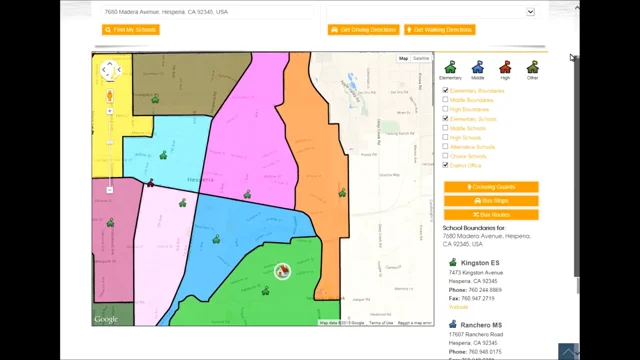Enable High Schools checkbox
The width and height of the screenshot is (640, 360).
point(445,137)
